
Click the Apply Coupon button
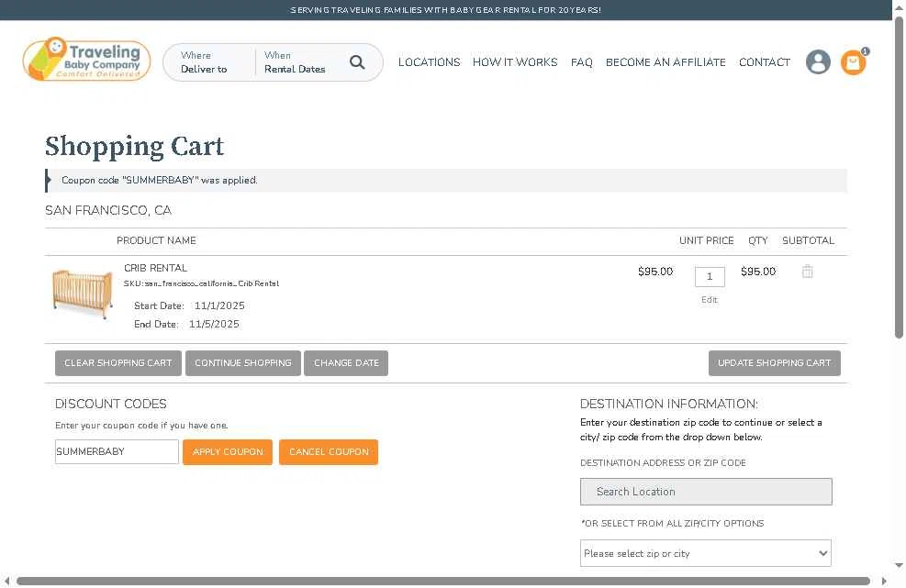(x=228, y=451)
